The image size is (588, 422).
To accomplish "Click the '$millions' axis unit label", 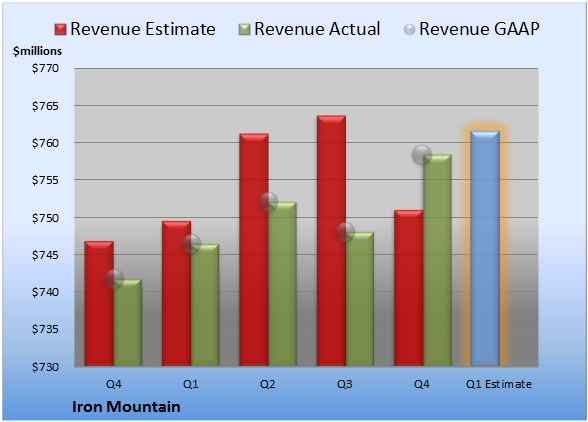I will 37,51.
